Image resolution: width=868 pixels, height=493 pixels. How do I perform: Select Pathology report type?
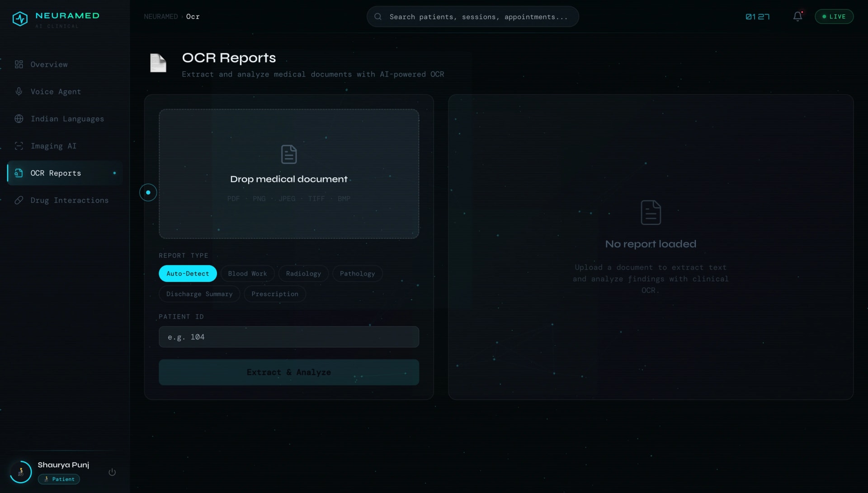357,273
